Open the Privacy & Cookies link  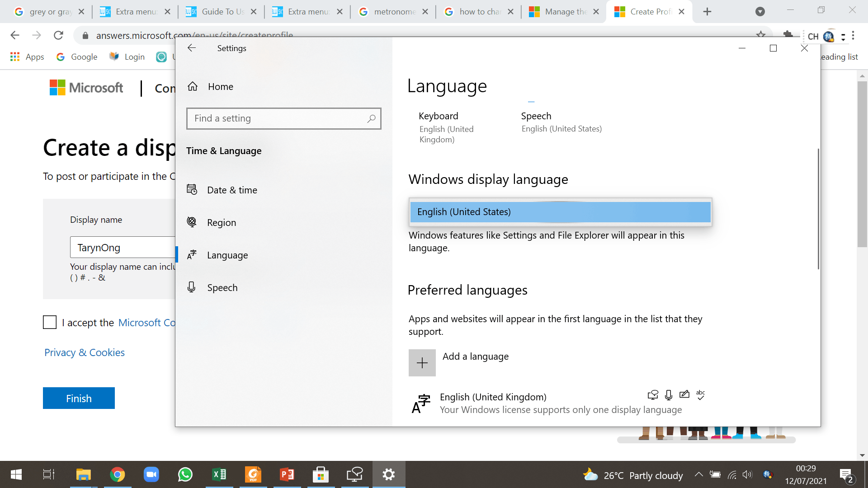click(85, 352)
